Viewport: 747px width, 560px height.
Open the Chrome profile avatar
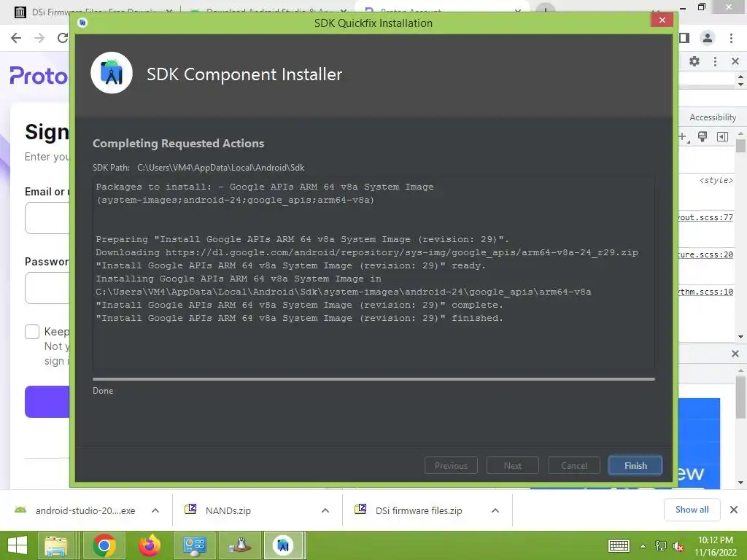(708, 38)
